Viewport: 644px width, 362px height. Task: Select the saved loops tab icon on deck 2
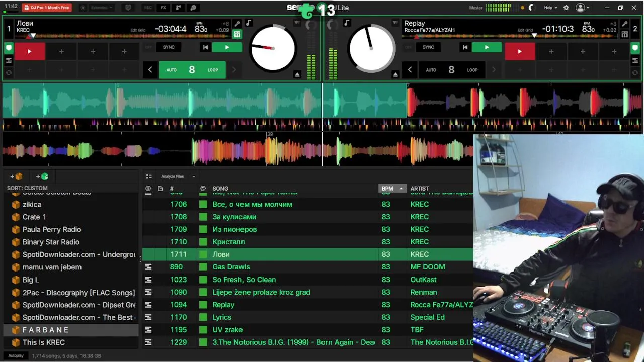click(635, 60)
